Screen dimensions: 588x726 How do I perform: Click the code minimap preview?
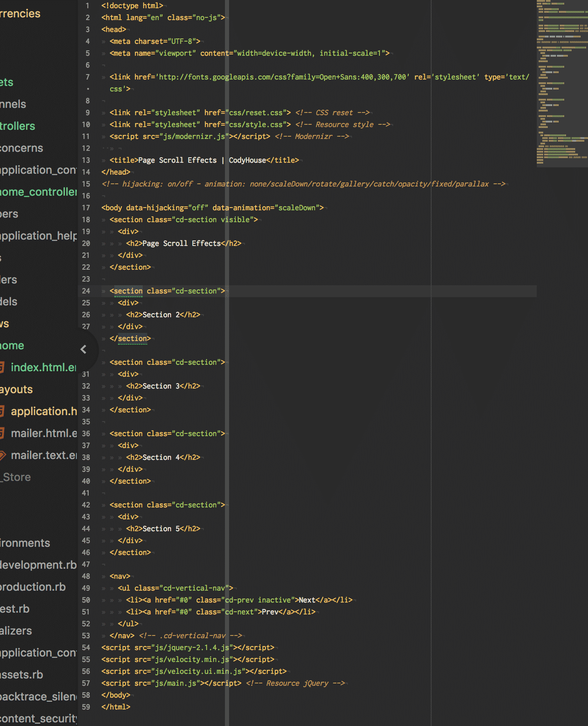[x=562, y=83]
